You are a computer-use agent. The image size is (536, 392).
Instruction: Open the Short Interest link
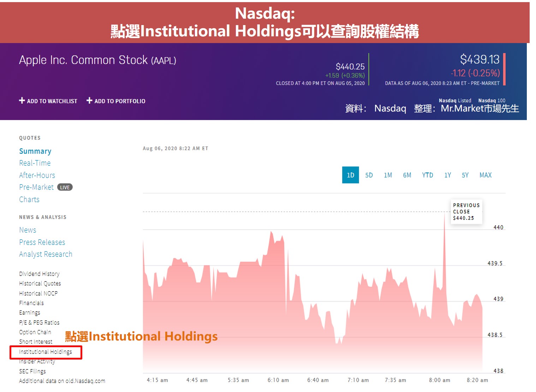point(36,342)
